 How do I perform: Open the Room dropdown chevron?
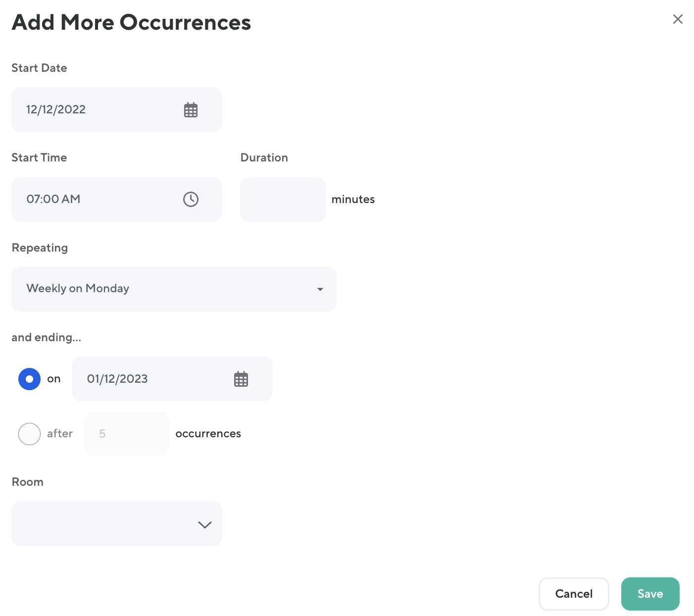(204, 524)
